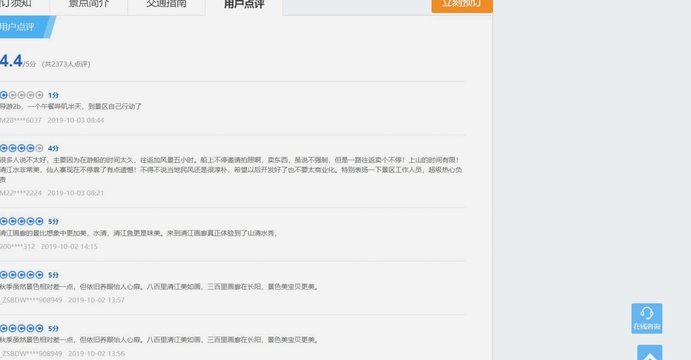The width and height of the screenshot is (691, 360).
Task: Click the 共2373人点评 review count
Action: coord(66,64)
